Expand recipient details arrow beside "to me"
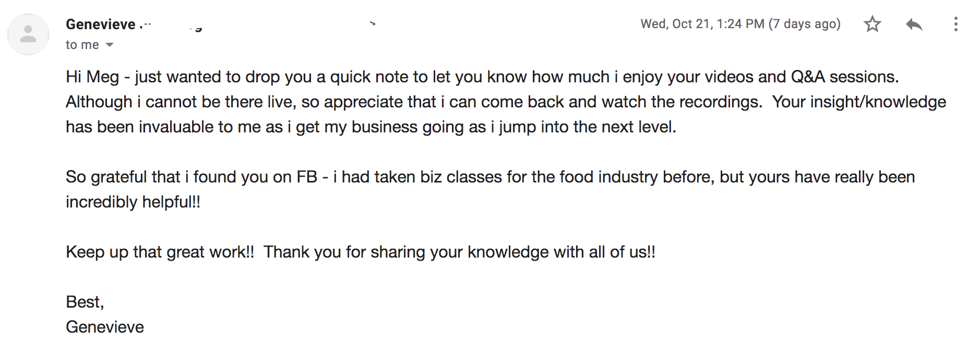Screen dimensions: 980x341 [x=110, y=45]
